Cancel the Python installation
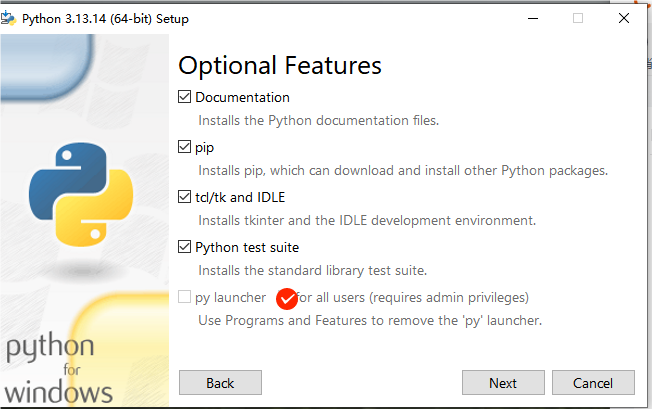The width and height of the screenshot is (652, 409). 593,383
